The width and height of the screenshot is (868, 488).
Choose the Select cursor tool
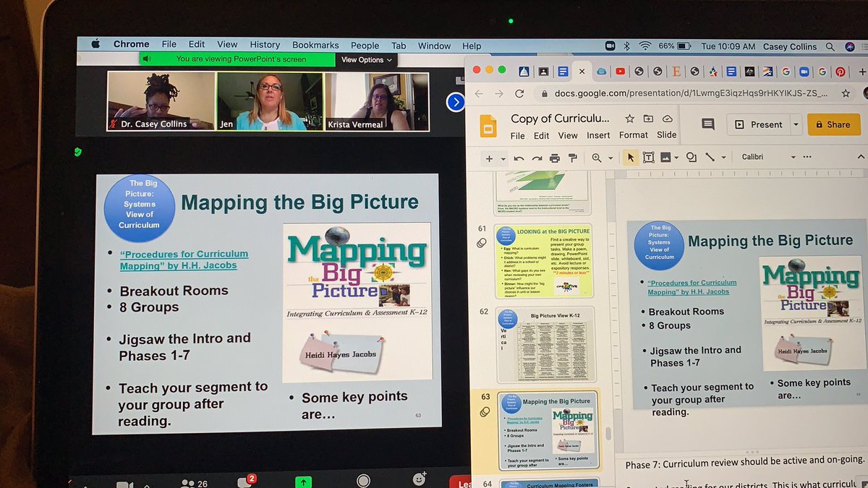(x=631, y=157)
